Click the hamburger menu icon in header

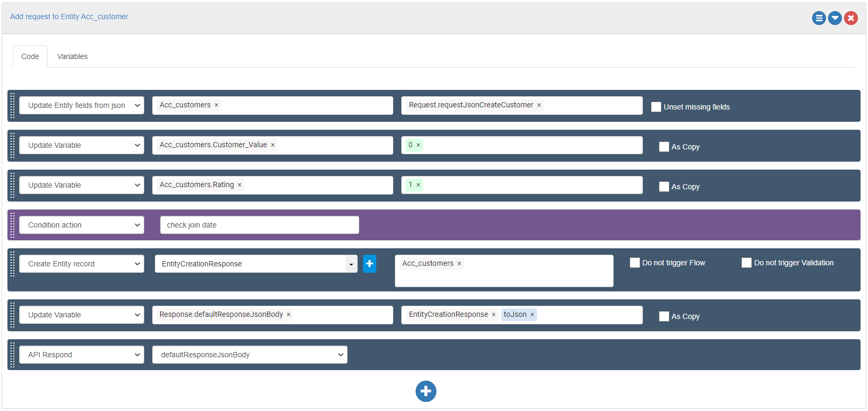point(819,19)
